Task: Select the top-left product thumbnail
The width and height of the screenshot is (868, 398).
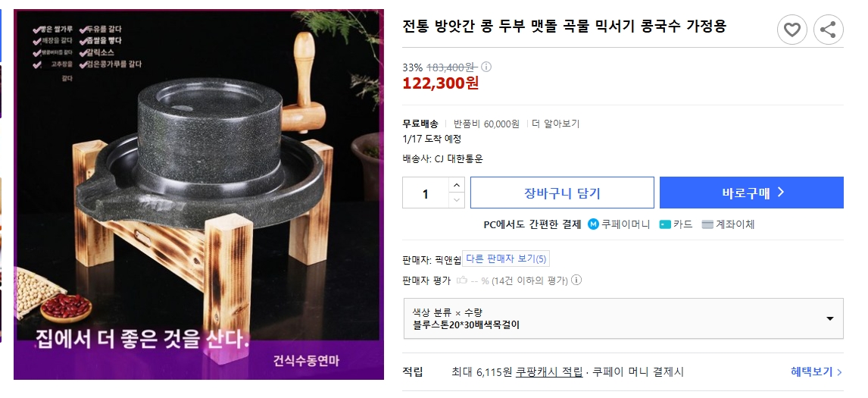Action: [2, 34]
